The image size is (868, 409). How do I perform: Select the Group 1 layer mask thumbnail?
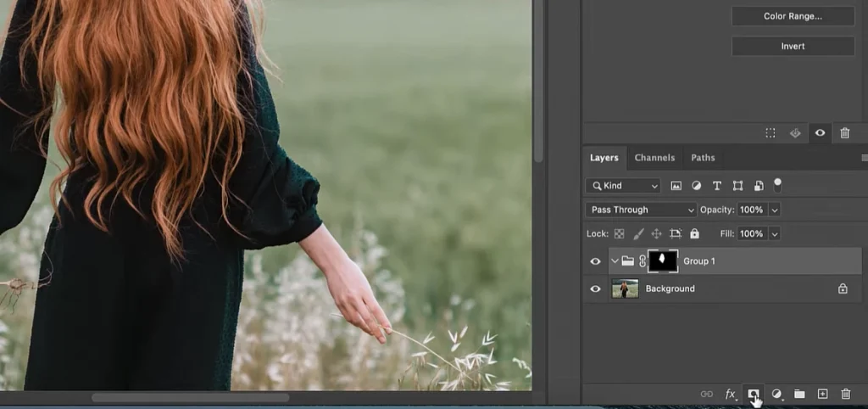[662, 261]
